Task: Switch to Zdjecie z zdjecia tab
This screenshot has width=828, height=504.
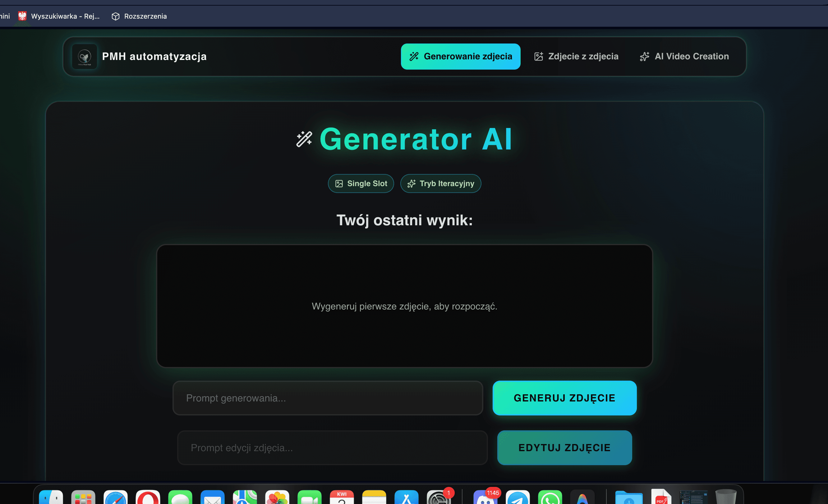Action: coord(576,57)
